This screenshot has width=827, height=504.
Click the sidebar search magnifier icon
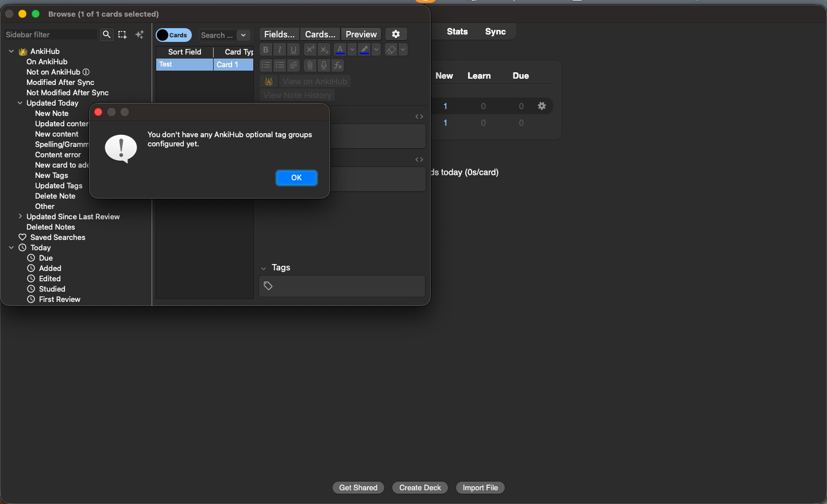(106, 35)
